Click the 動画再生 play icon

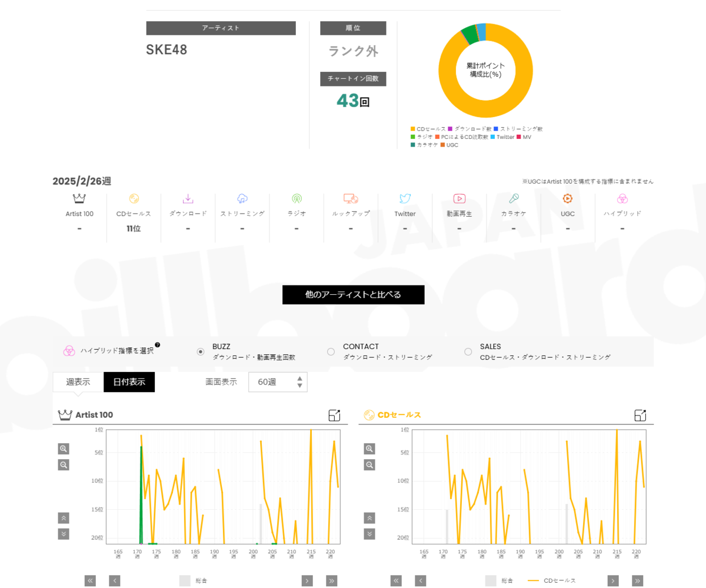tap(459, 198)
